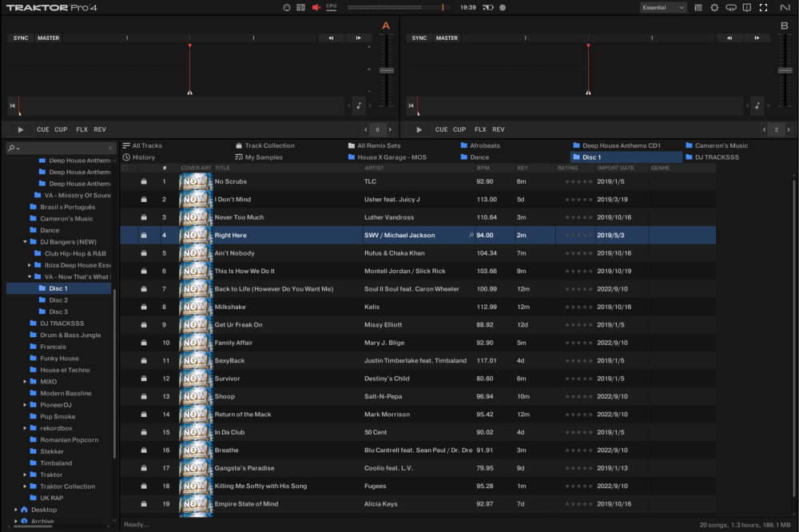Click the magnifier icon beside SWV / Michael Jackson
The width and height of the screenshot is (799, 532).
(x=471, y=235)
